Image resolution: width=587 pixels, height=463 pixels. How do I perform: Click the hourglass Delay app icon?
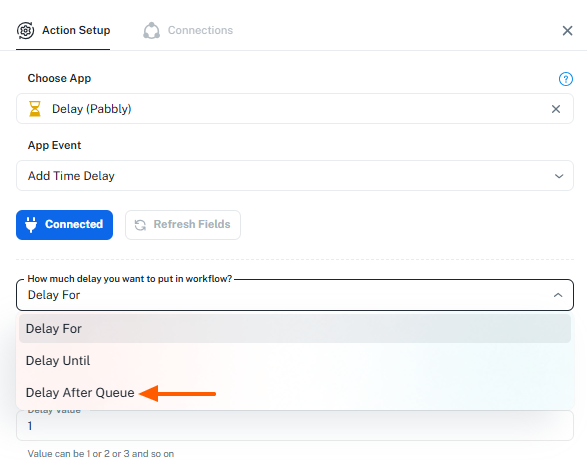coord(35,109)
